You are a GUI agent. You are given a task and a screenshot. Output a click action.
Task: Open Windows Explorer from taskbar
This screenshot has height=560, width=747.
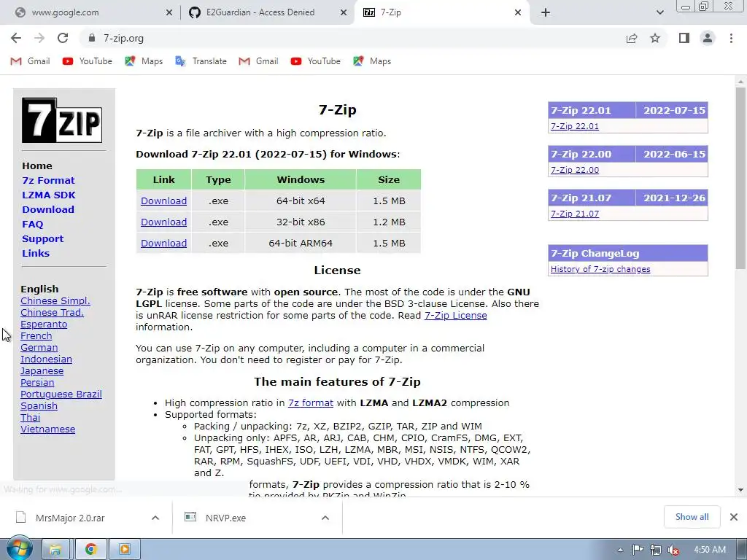click(x=55, y=550)
